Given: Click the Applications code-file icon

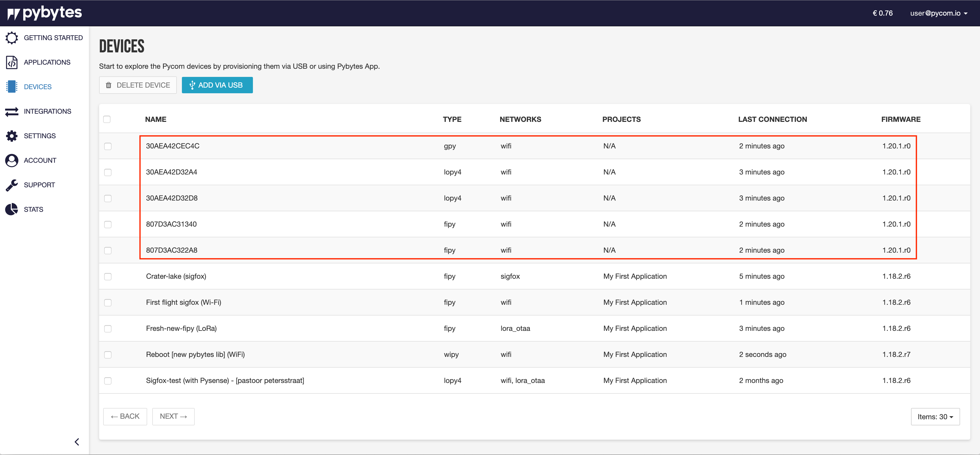Looking at the screenshot, I should coord(12,62).
